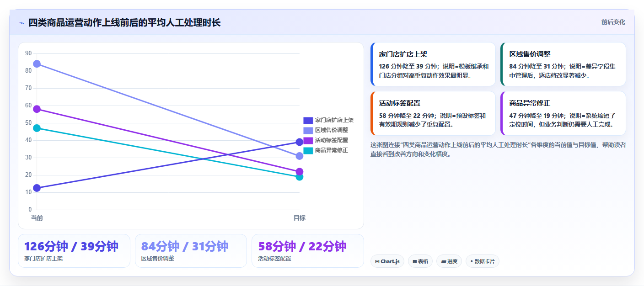Open the 活动标签配置 info card
644x286 pixels.
pos(433,113)
